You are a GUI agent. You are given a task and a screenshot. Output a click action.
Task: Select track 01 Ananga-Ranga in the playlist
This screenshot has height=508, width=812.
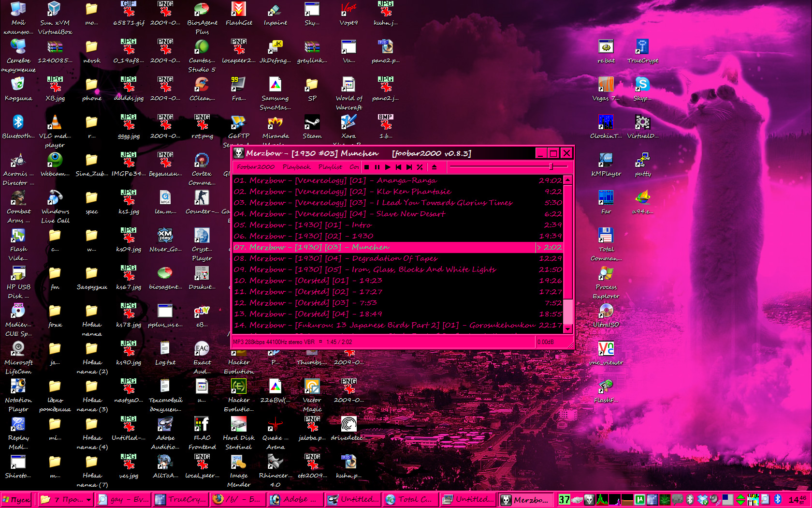pos(397,180)
